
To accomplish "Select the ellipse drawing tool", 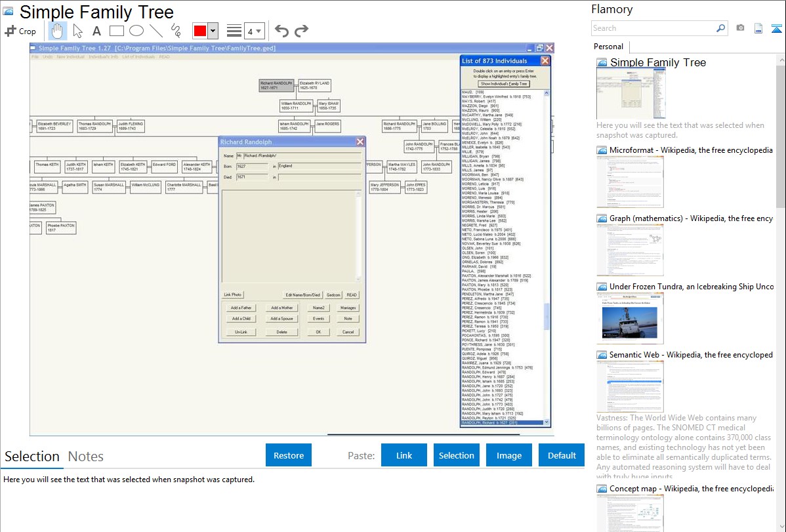I will coord(136,31).
